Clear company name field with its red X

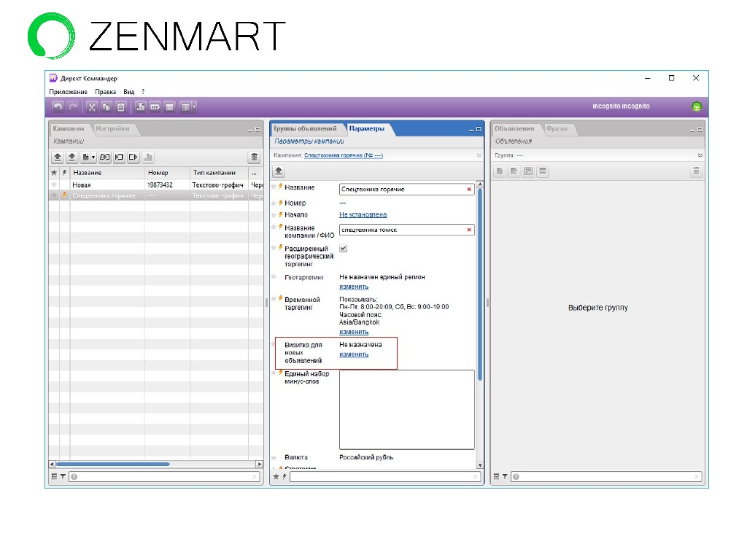pos(469,230)
